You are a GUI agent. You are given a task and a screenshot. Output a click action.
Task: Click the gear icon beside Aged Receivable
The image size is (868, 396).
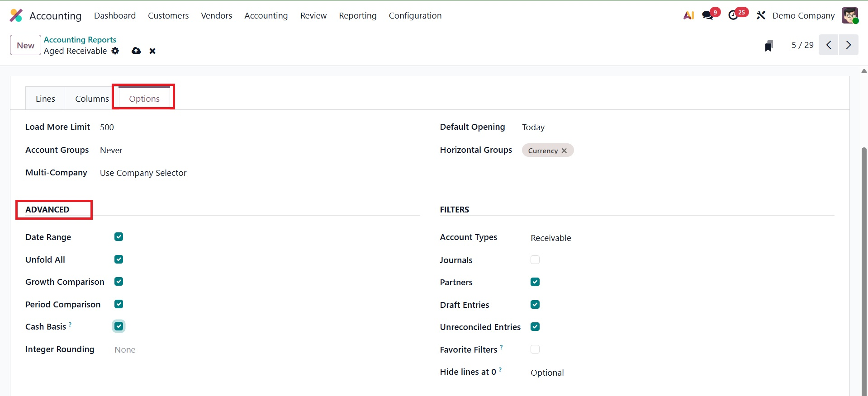pyautogui.click(x=115, y=51)
